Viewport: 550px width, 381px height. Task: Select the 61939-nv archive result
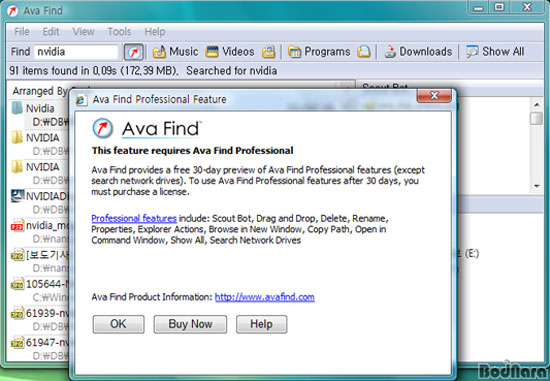point(39,320)
